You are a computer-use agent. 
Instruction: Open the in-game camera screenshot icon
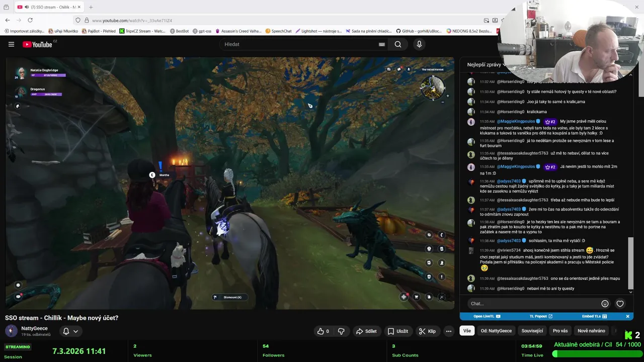pos(389,69)
